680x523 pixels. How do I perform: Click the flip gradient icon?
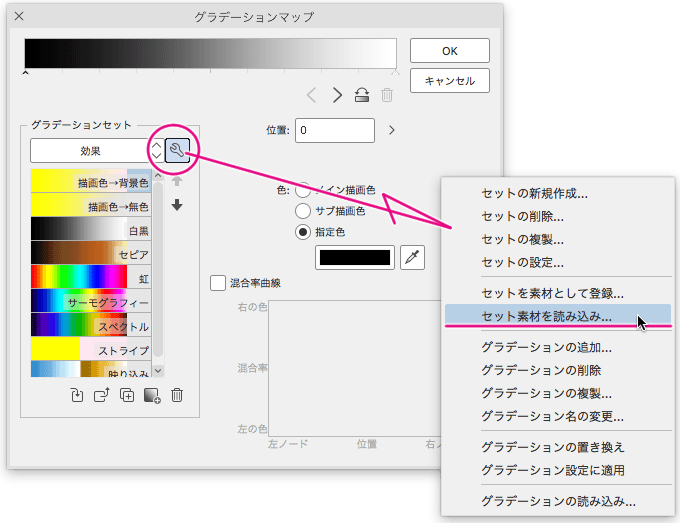(x=362, y=95)
